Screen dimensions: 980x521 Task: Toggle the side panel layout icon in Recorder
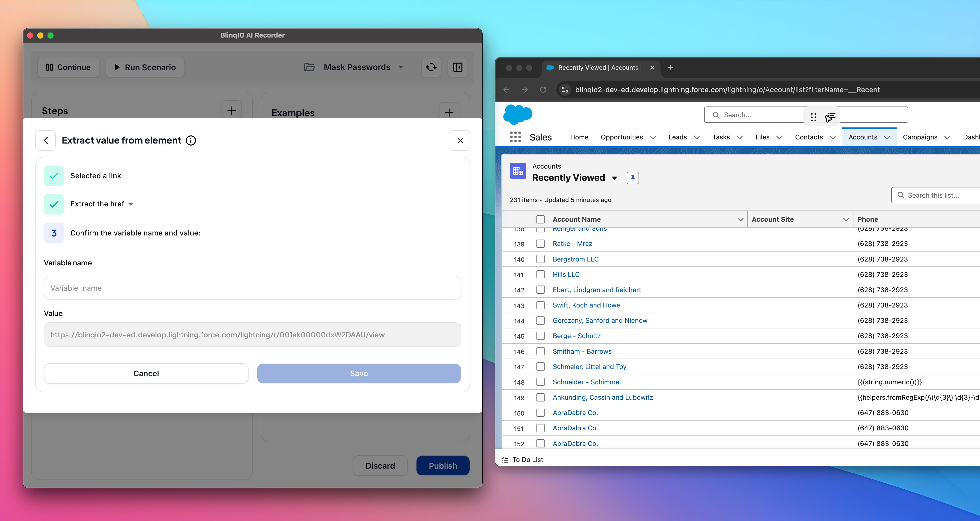[458, 67]
